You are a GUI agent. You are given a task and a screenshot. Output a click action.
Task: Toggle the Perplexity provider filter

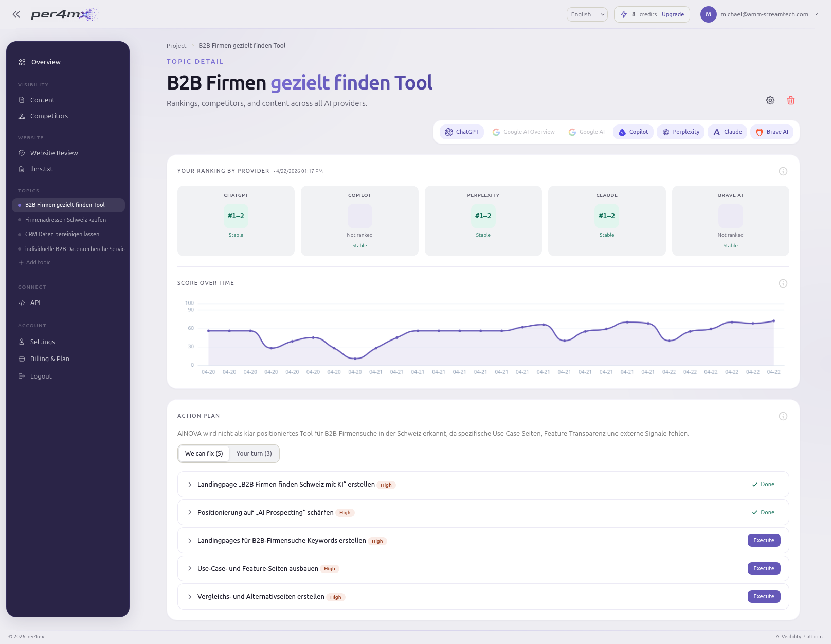click(680, 132)
